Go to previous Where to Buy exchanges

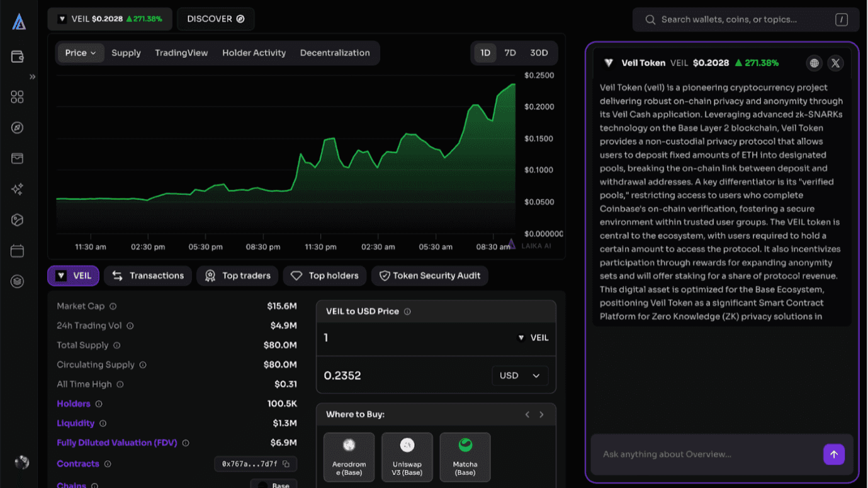(527, 414)
